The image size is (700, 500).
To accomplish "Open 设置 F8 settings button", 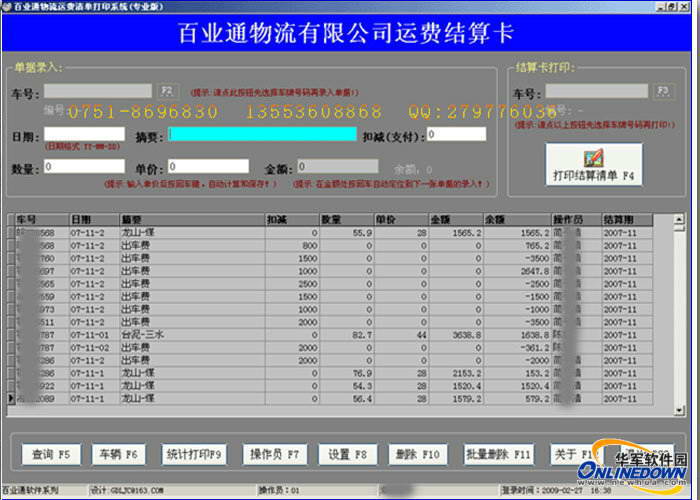I will (347, 454).
